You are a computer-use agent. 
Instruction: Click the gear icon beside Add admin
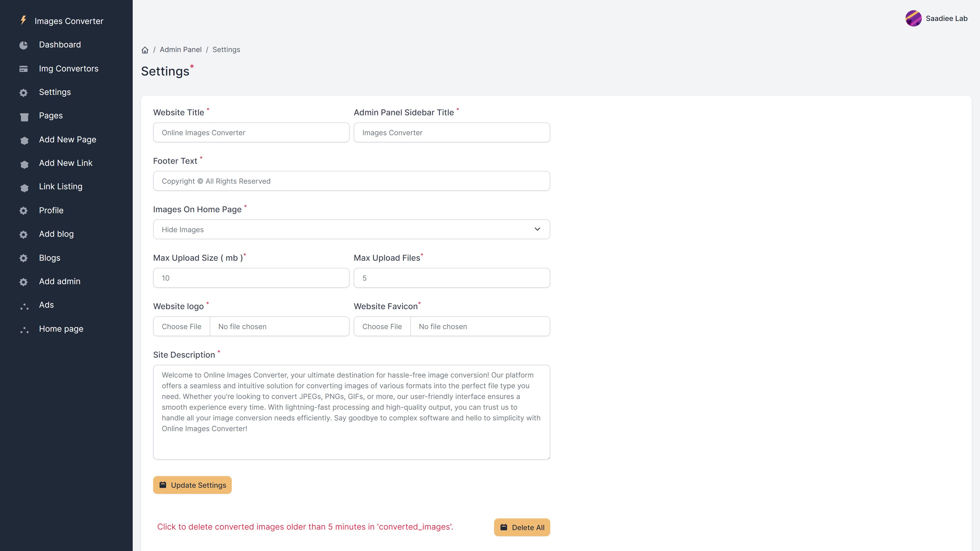[x=23, y=282]
